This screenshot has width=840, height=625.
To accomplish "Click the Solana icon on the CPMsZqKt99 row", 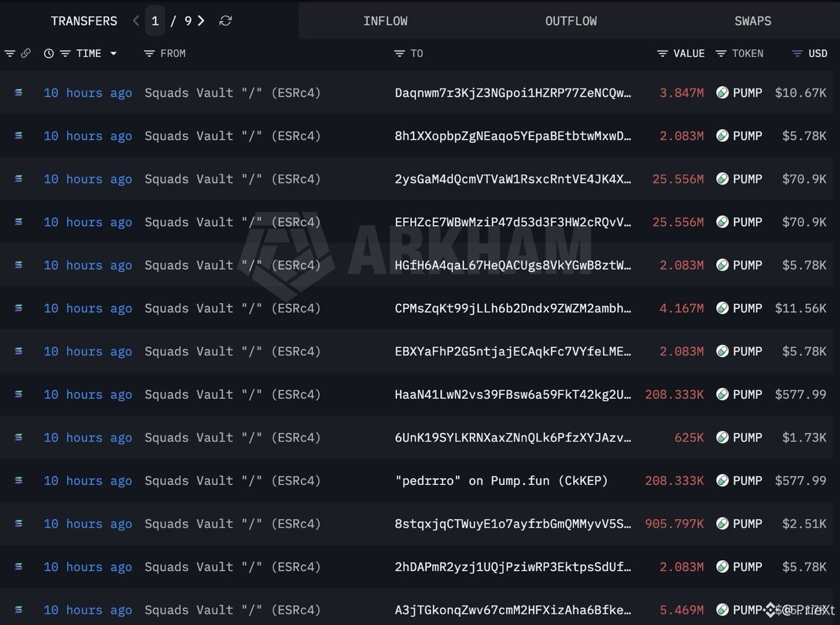I will 19,308.
